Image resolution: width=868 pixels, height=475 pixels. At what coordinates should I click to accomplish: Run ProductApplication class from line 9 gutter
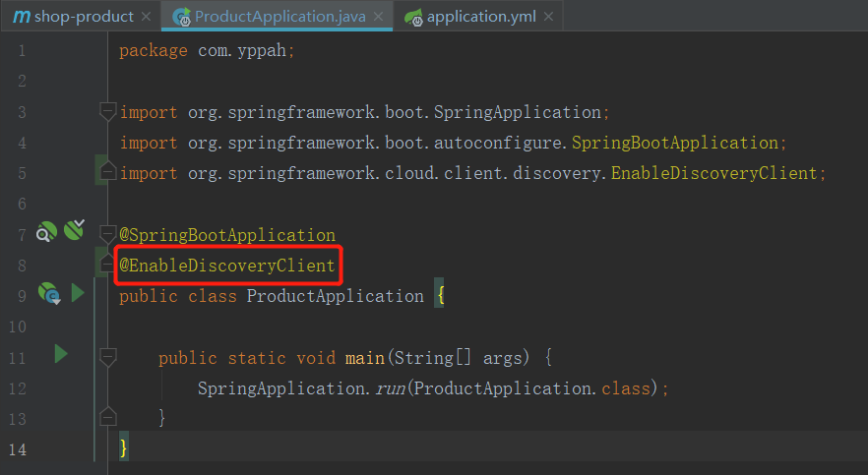click(x=78, y=293)
